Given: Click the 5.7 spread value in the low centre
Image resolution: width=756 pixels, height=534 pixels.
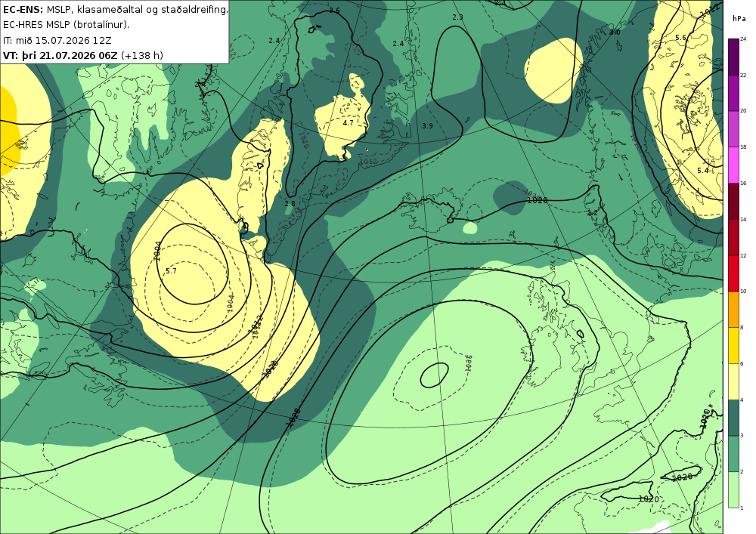Looking at the screenshot, I should [171, 271].
